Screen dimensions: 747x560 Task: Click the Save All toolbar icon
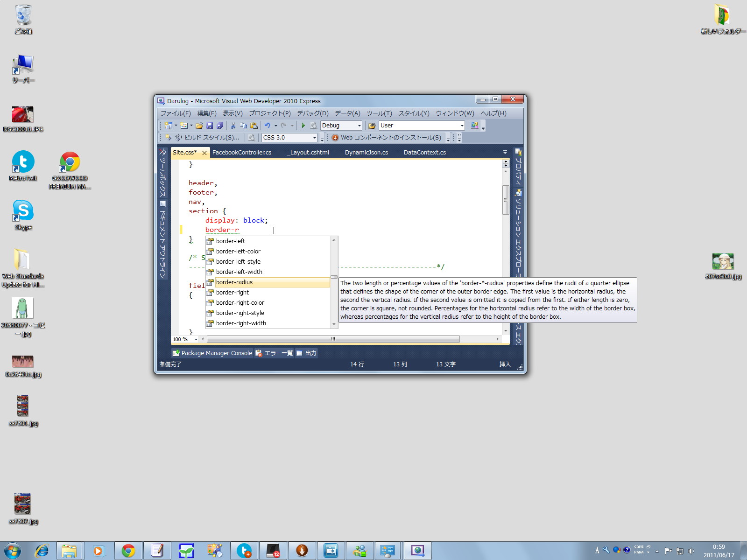coord(220,126)
